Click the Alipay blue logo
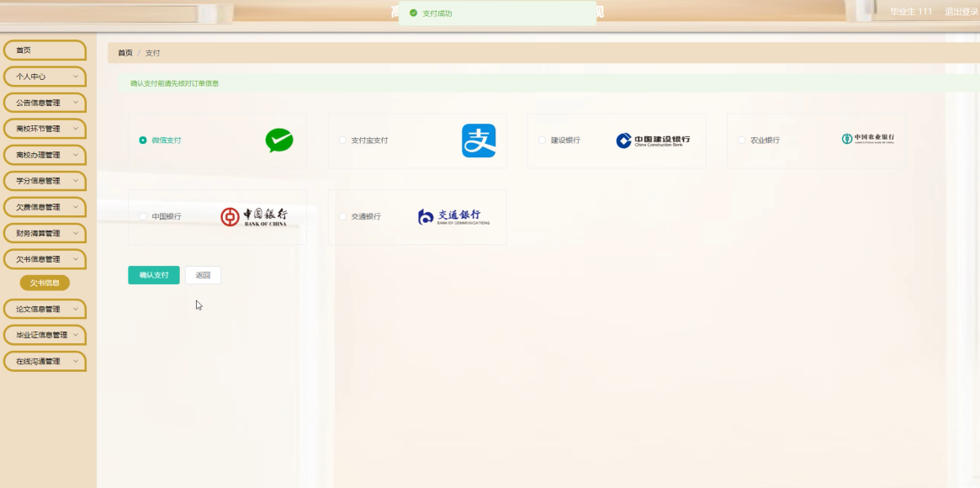This screenshot has width=980, height=488. (479, 141)
